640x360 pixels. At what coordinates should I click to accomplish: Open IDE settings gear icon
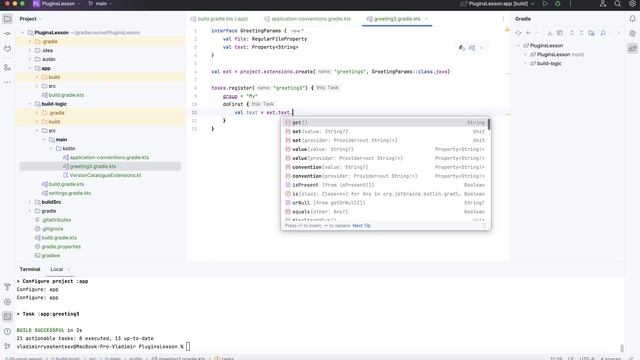(632, 4)
